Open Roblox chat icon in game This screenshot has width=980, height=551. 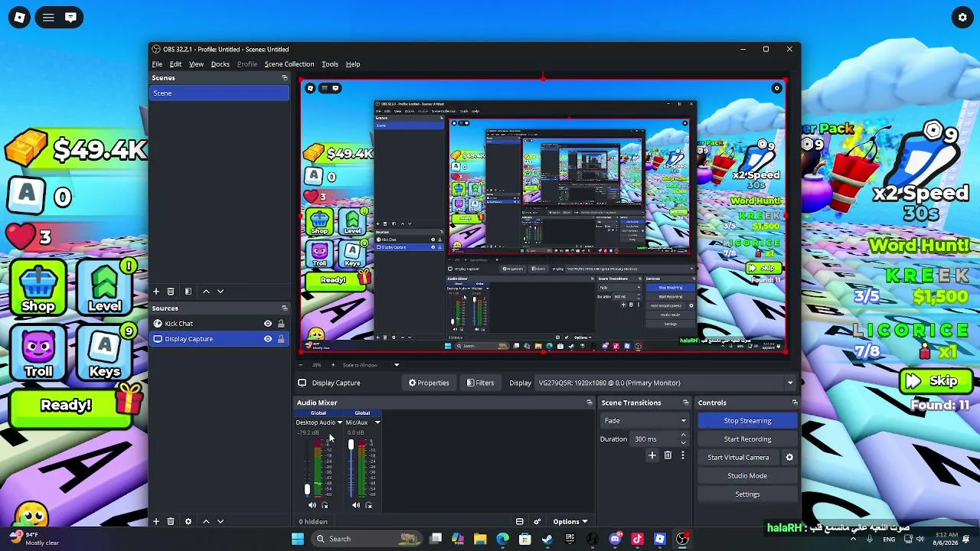[70, 18]
